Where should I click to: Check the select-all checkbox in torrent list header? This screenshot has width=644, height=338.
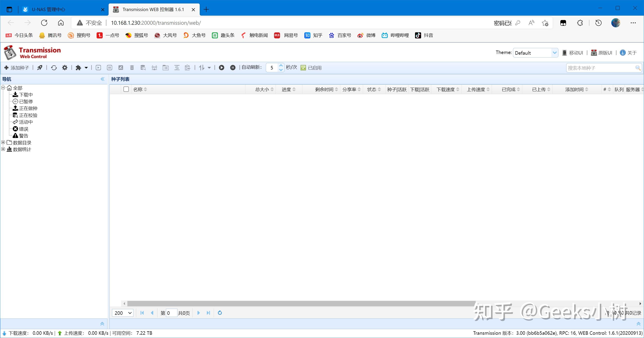click(x=126, y=89)
